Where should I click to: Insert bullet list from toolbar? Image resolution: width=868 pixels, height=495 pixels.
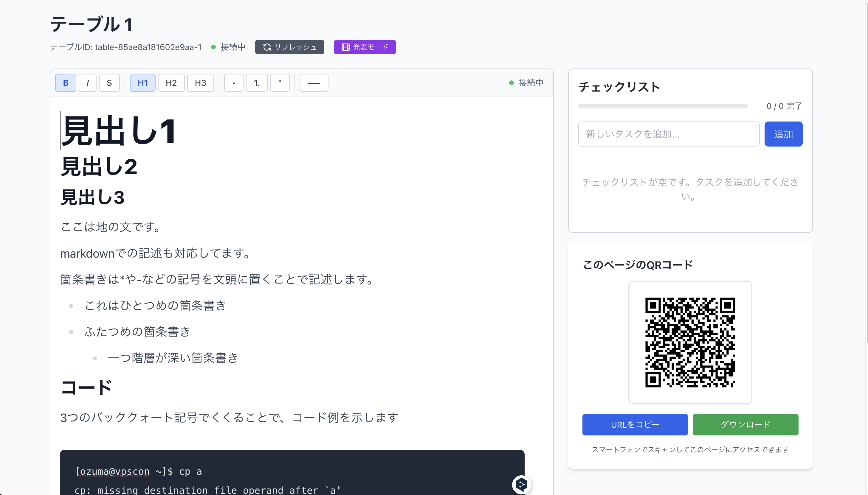[234, 83]
